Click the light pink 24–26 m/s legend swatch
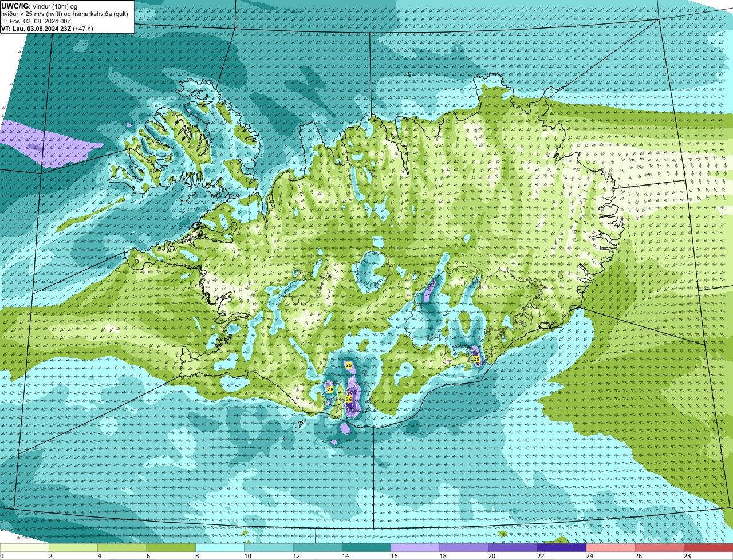This screenshot has width=733, height=560. [x=611, y=548]
